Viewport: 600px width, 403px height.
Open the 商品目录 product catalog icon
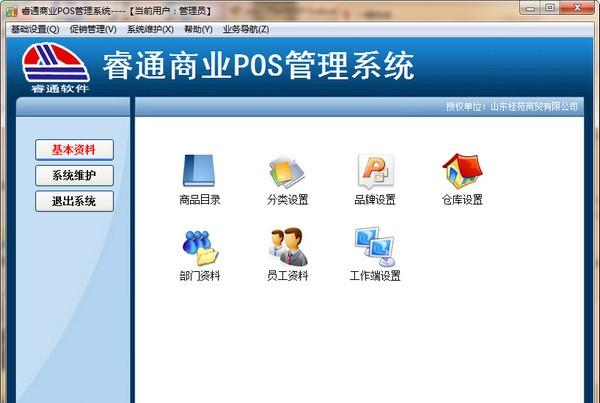199,171
